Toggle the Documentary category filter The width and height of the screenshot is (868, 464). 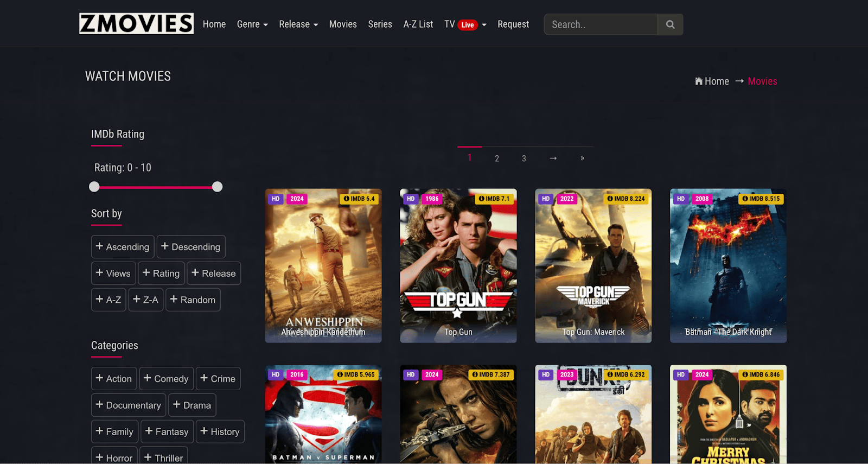[x=129, y=405]
